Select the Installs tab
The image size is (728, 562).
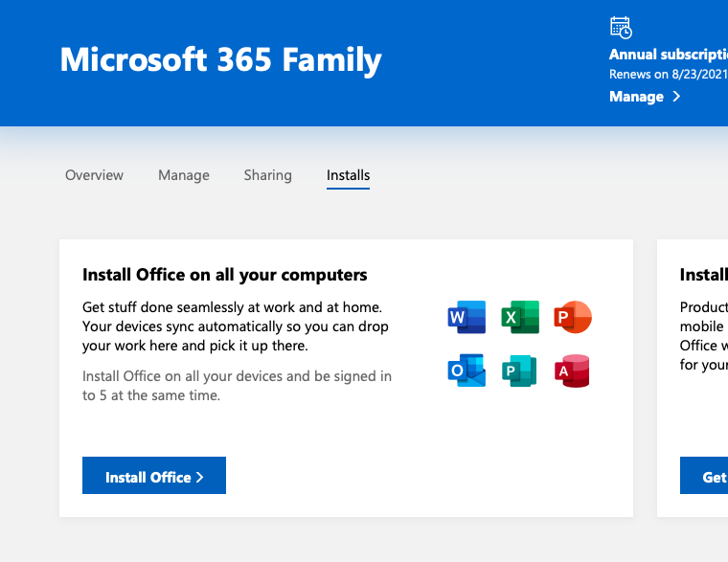pyautogui.click(x=349, y=175)
